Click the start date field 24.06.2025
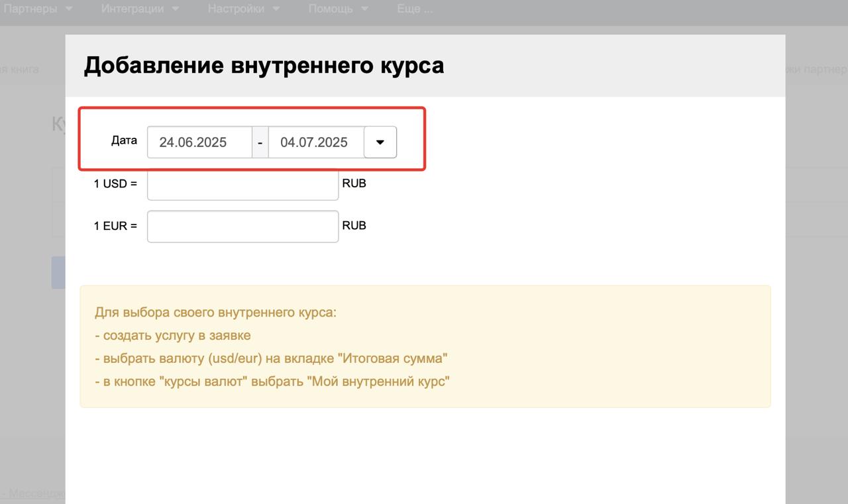 199,142
